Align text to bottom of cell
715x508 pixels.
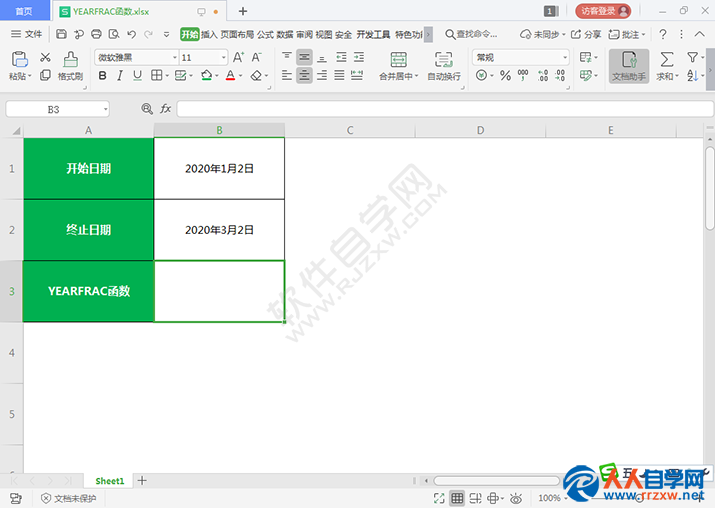pos(322,57)
